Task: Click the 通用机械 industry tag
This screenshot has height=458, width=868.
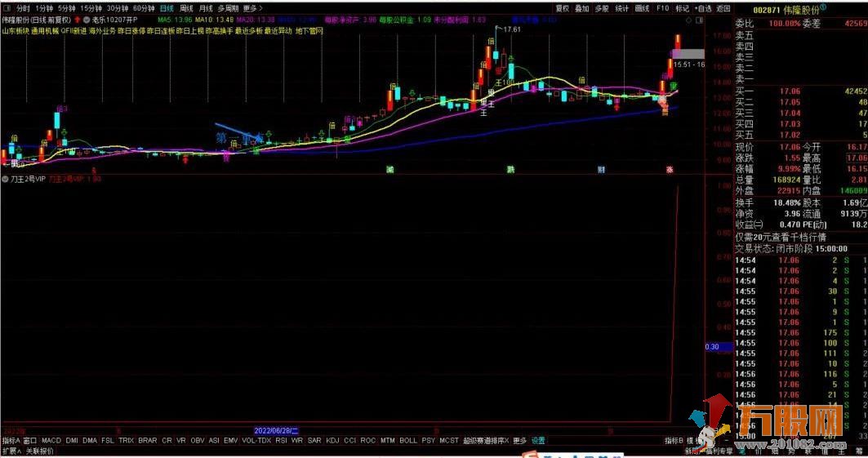Action: (x=45, y=31)
